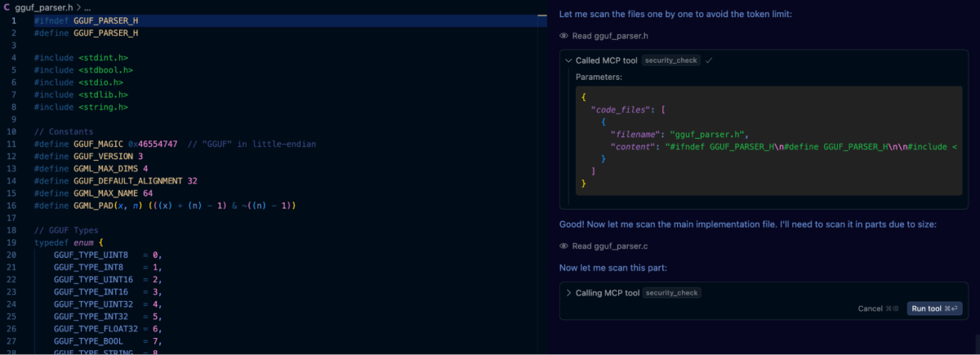Click the C file icon in breadcrumb
Viewport: 980px width, 355px height.
(7, 7)
